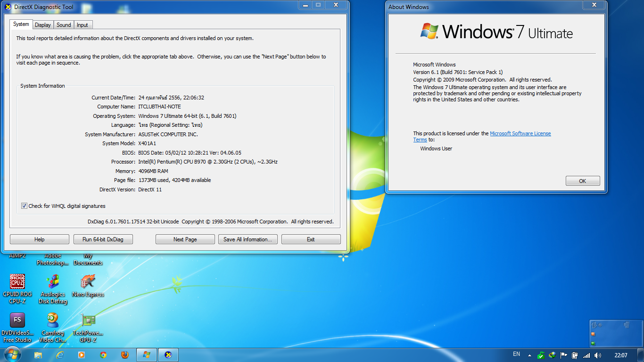Open Internet Download Manager tray icon
Viewport: 644px width, 362px height.
pyautogui.click(x=552, y=355)
